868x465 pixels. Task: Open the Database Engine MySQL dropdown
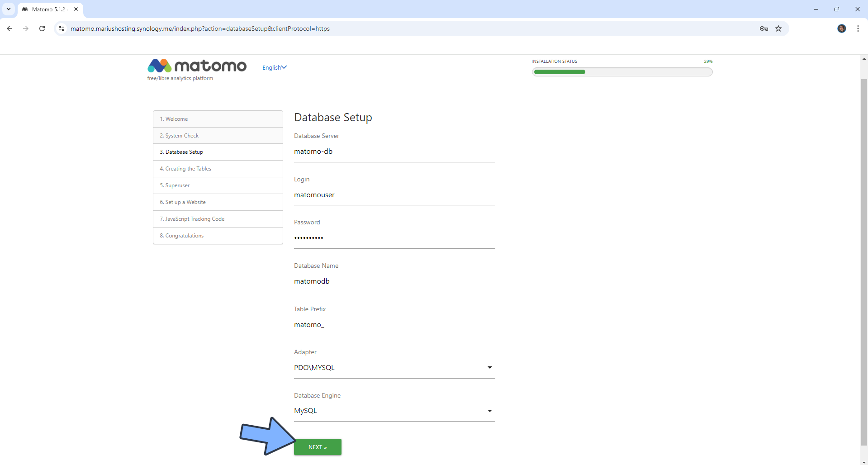click(394, 411)
